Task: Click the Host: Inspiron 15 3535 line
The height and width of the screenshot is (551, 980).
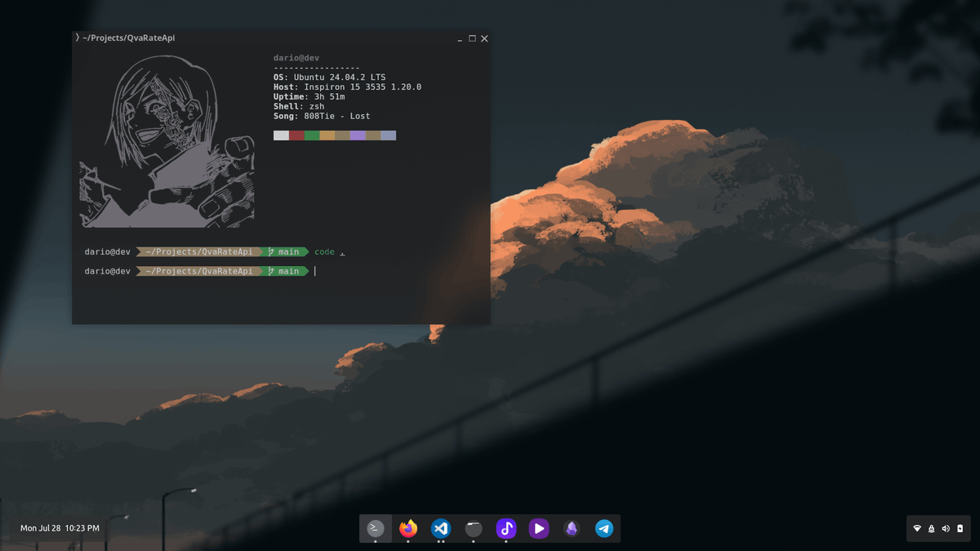Action: (x=347, y=87)
